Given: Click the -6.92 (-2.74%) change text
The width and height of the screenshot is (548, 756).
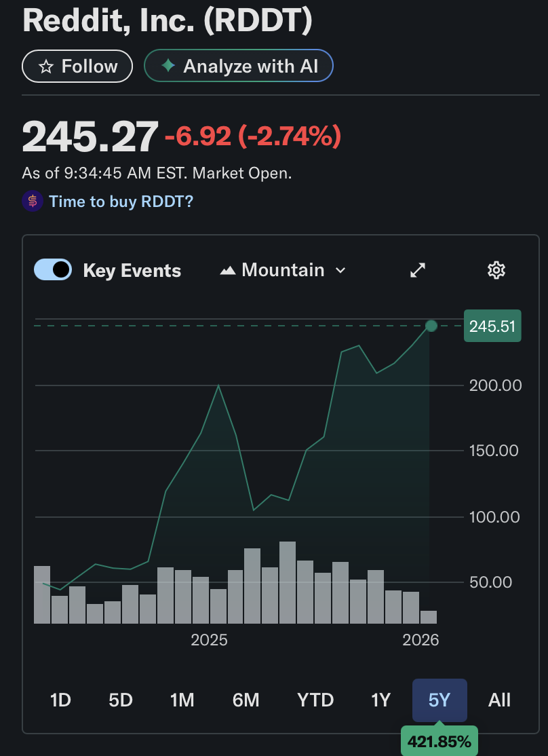Looking at the screenshot, I should [x=253, y=136].
